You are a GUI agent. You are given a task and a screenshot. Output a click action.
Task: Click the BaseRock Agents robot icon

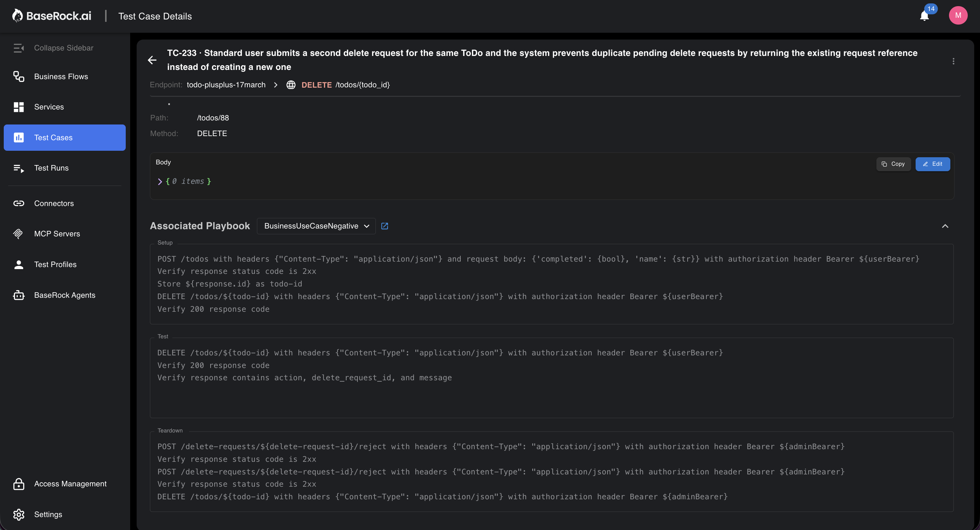[19, 295]
